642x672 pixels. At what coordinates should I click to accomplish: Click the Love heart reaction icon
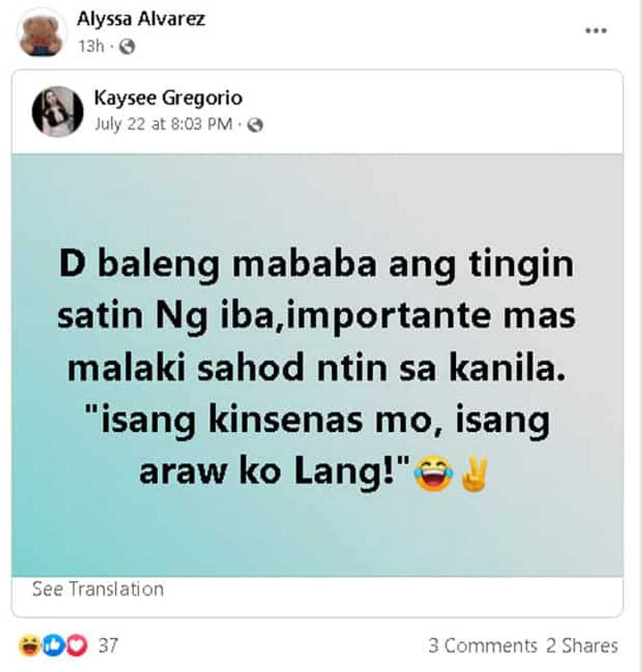coord(76,646)
